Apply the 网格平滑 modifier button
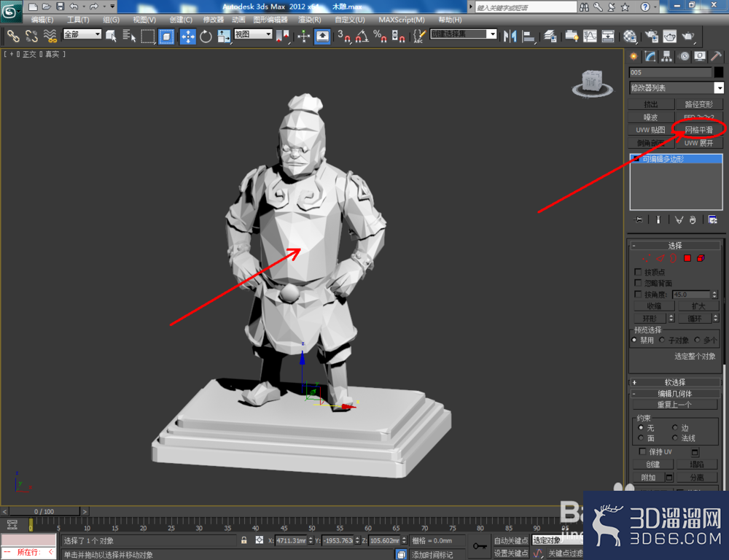The image size is (729, 560). tap(699, 130)
